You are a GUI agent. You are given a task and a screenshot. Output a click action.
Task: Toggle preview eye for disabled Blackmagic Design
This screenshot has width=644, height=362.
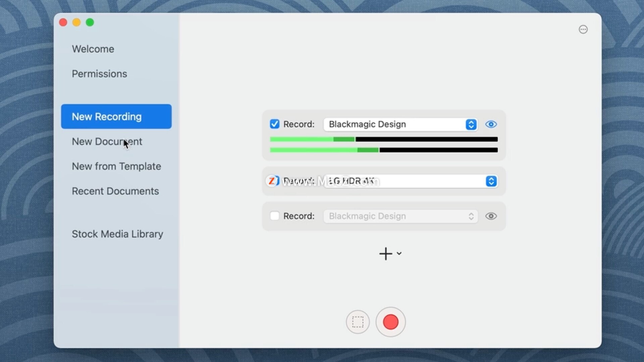pyautogui.click(x=491, y=216)
